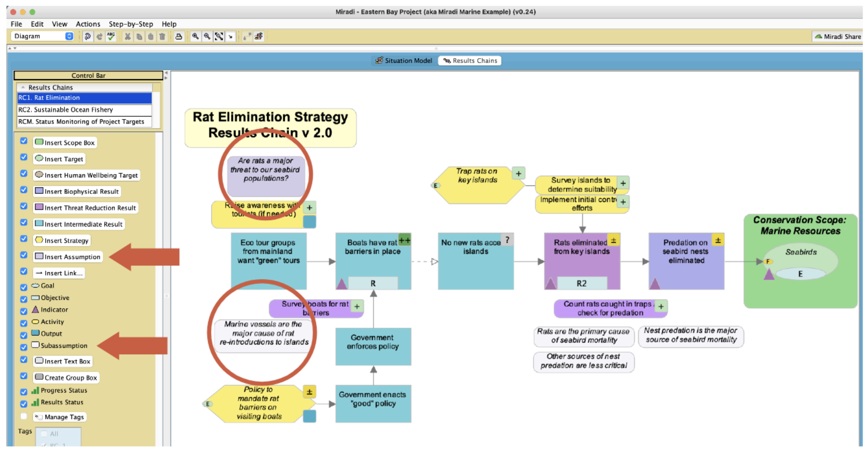
Task: Enable the Manage Tags checkbox
Action: [24, 416]
